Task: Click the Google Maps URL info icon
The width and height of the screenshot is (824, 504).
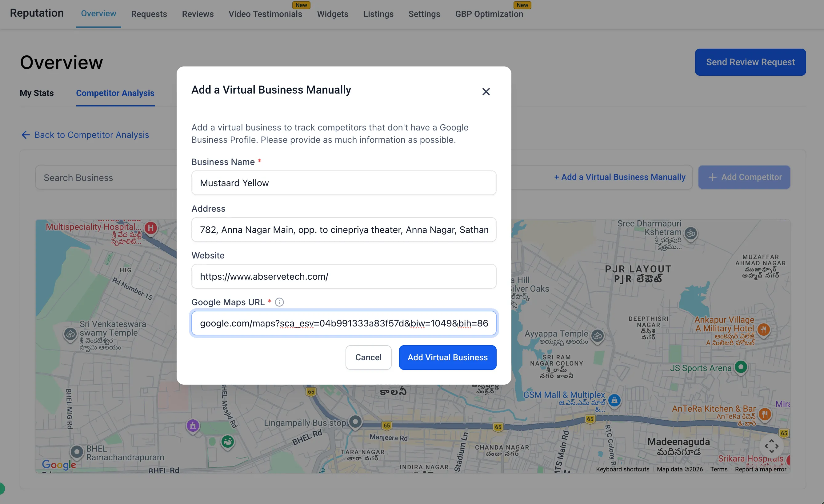Action: (x=279, y=302)
